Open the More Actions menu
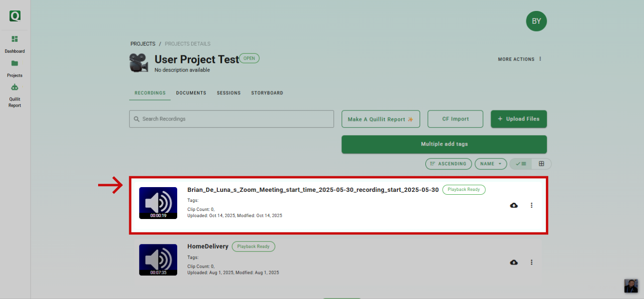 [520, 60]
